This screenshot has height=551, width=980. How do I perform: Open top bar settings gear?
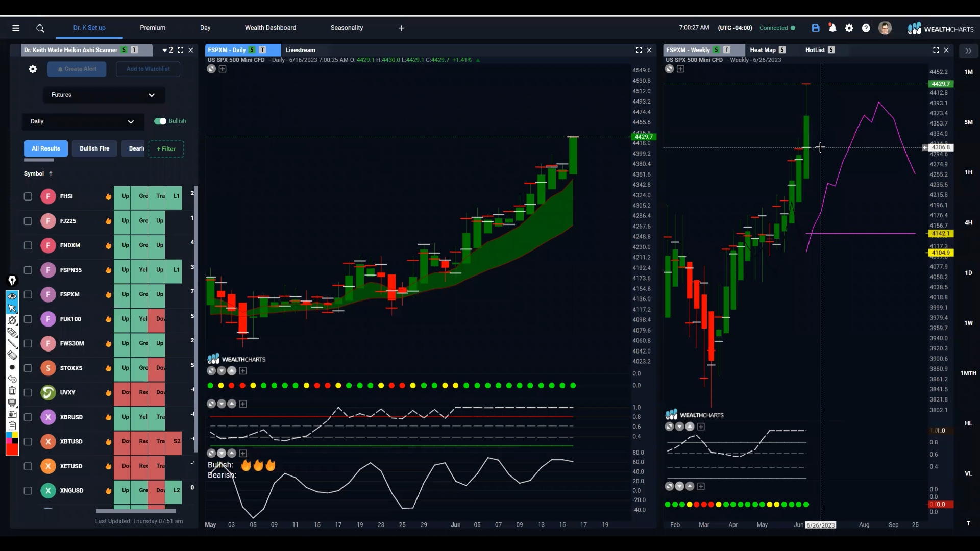pos(849,28)
